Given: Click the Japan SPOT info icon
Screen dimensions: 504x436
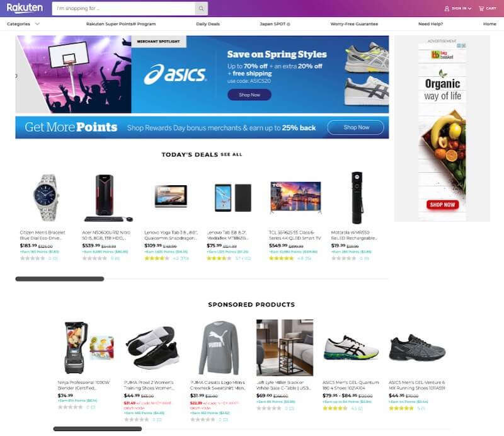Looking at the screenshot, I should pyautogui.click(x=289, y=24).
